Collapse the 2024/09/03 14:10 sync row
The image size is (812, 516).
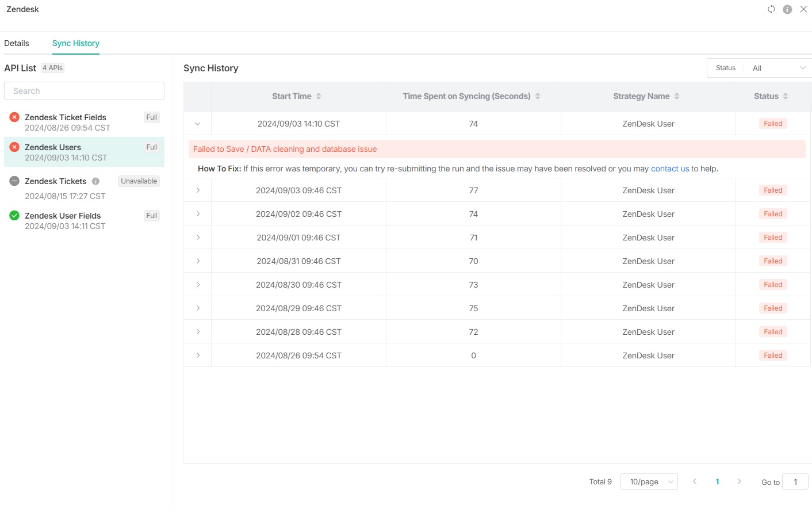pos(197,124)
